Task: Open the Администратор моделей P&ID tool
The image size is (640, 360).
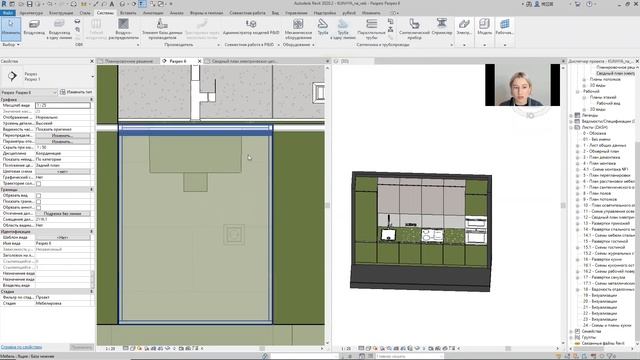Action: coord(251,27)
